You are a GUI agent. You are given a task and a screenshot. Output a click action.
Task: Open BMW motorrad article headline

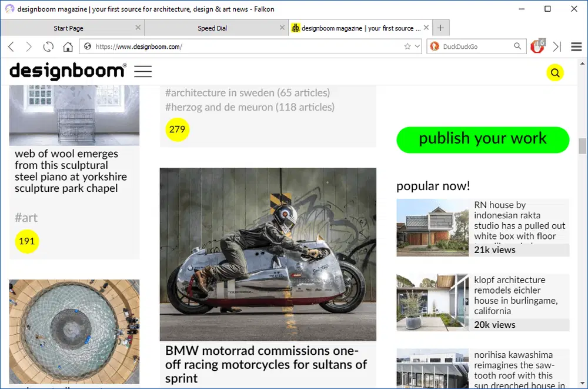pos(266,364)
